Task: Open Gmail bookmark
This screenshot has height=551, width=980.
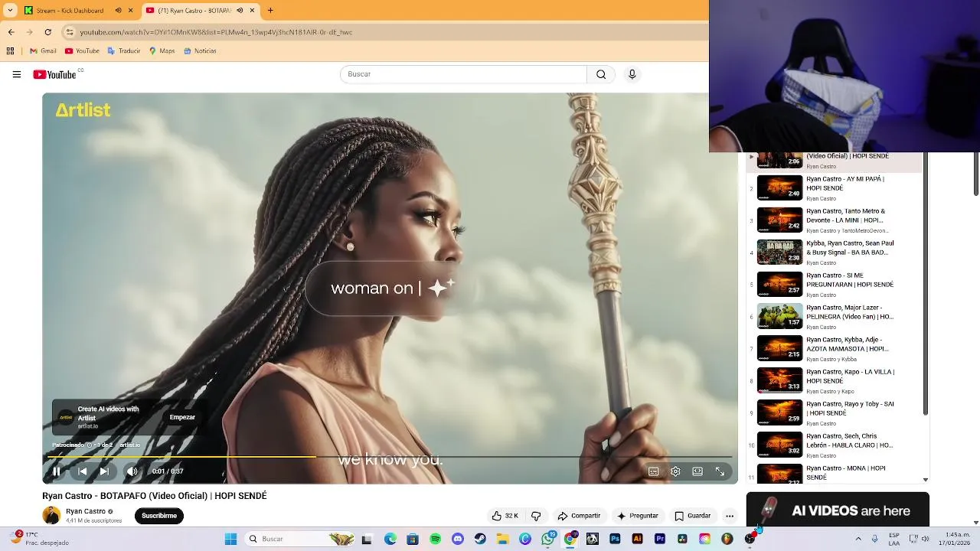Action: (43, 51)
